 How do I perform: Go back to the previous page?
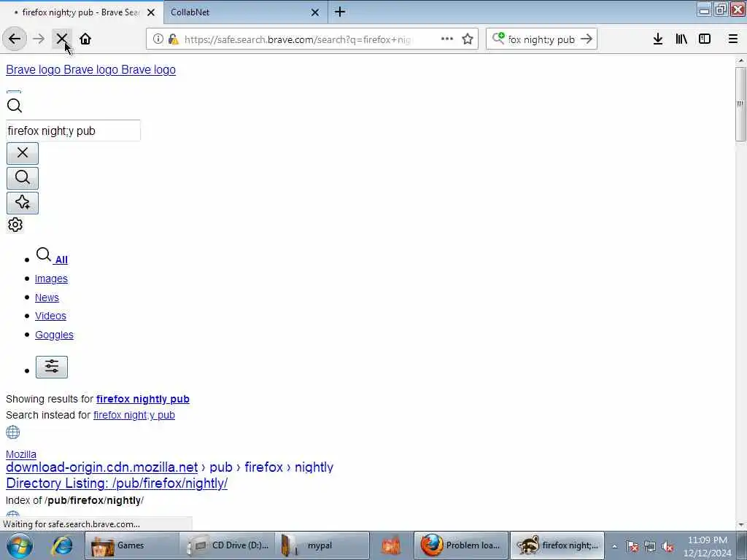(x=15, y=39)
